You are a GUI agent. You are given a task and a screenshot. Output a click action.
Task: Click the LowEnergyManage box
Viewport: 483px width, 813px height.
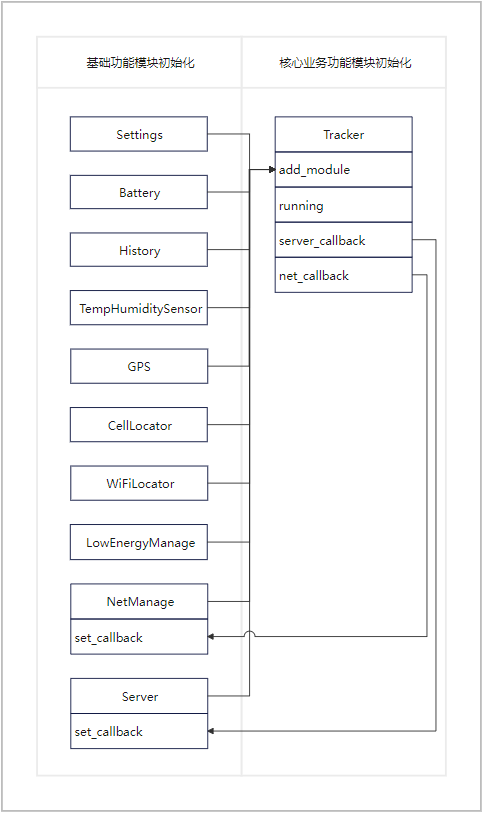(139, 542)
